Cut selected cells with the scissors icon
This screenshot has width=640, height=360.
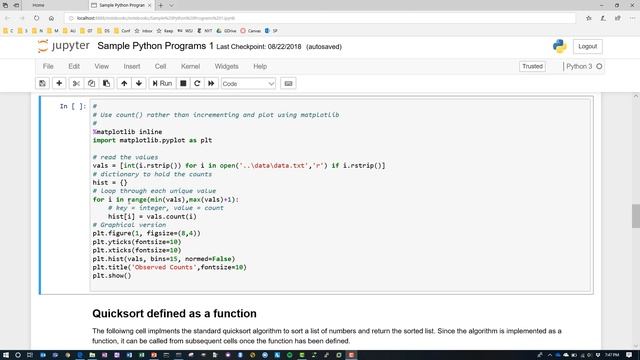tap(76, 83)
